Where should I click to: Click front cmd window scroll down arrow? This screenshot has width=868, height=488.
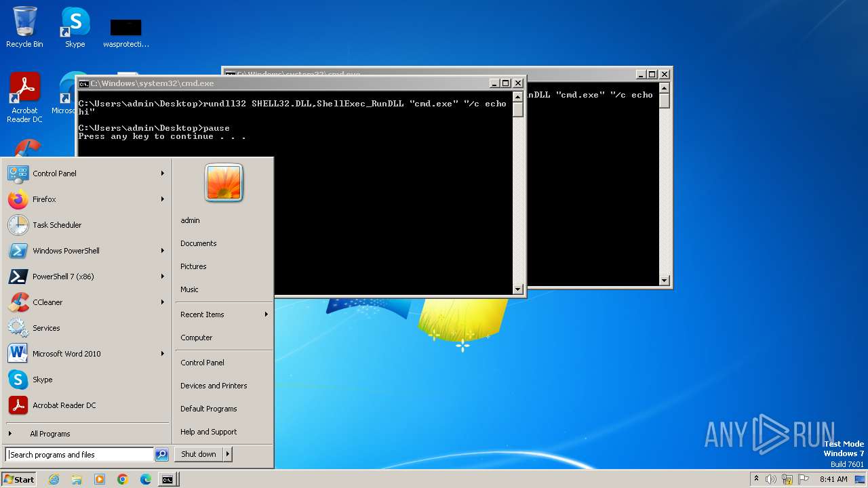pos(518,289)
